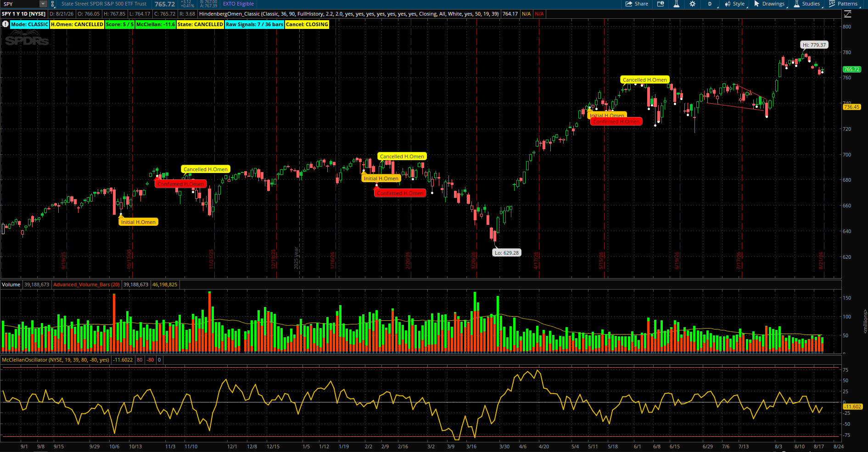The image size is (868, 452).
Task: Click the 765.72 last price in header
Action: coord(165,4)
